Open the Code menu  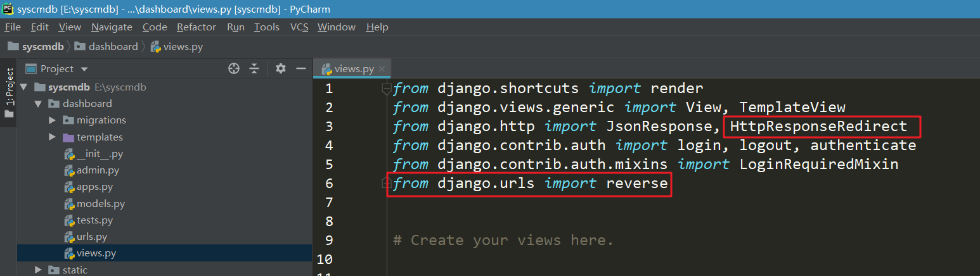(x=155, y=27)
